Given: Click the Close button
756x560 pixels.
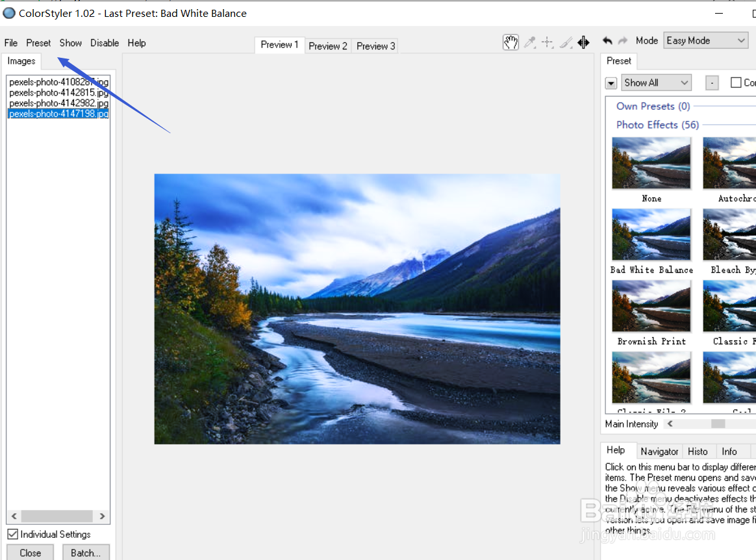Looking at the screenshot, I should pos(30,553).
